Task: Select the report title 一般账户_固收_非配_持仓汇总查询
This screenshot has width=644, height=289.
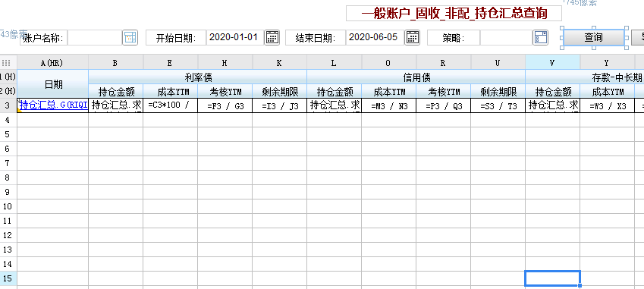Action: (x=454, y=13)
